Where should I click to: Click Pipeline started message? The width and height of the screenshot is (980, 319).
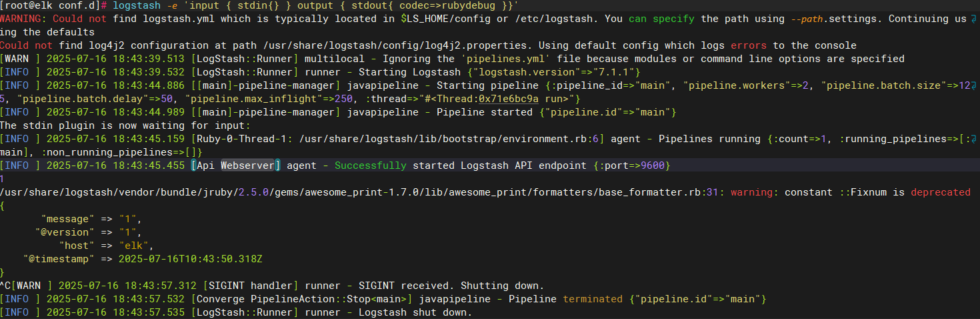[x=483, y=112]
